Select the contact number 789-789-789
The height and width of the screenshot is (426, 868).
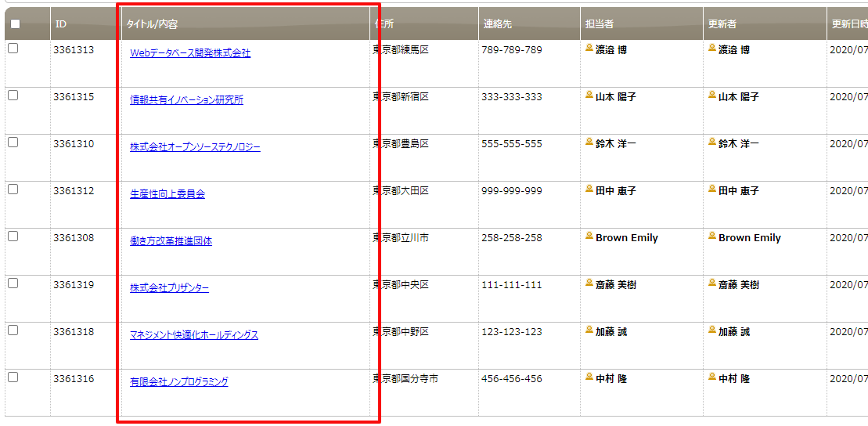coord(512,50)
